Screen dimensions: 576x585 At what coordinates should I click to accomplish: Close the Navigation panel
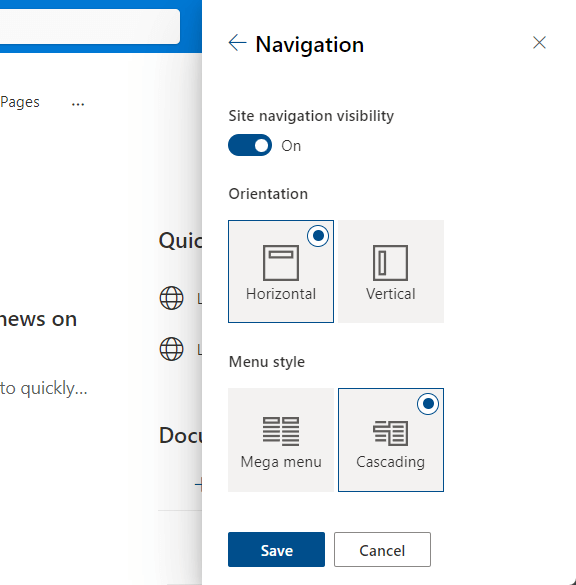(x=539, y=43)
